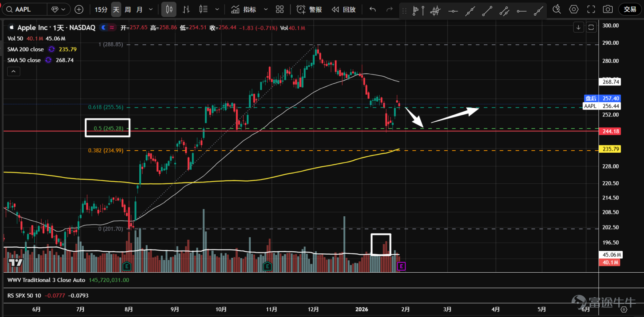Click the Apple Inc symbol title
The width and height of the screenshot is (644, 317).
[56, 28]
